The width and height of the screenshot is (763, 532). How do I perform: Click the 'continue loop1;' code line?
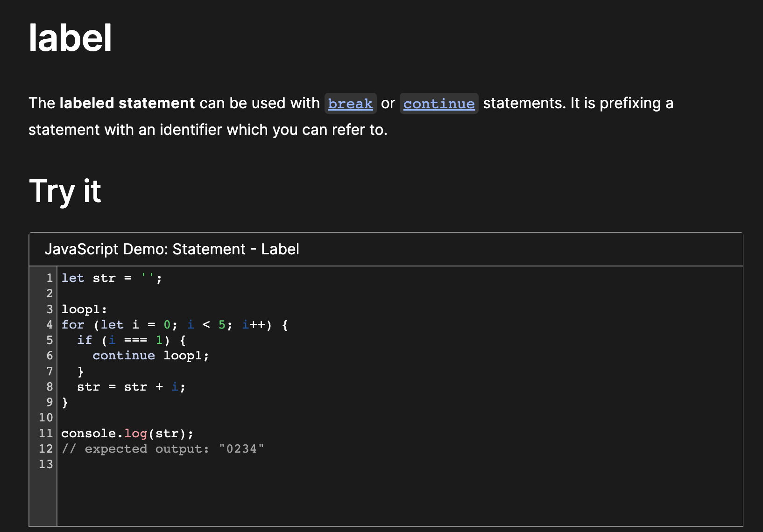[151, 356]
